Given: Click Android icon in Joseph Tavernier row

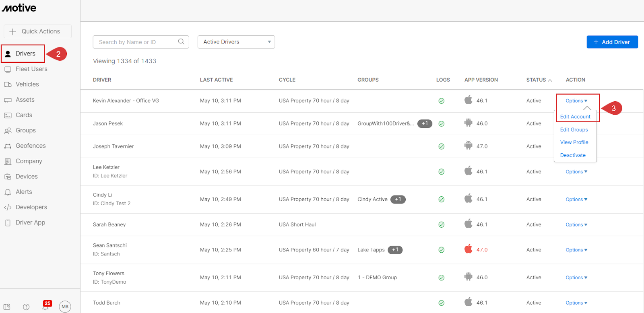Looking at the screenshot, I should (x=468, y=145).
